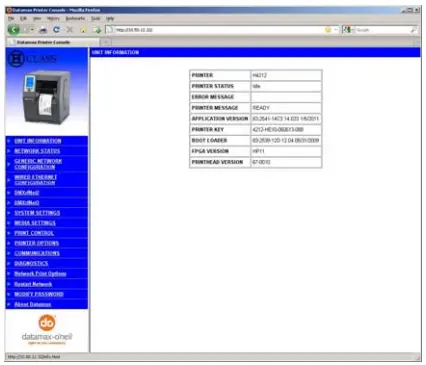426x365 pixels.
Task: Open the About Datamax link
Action: (x=32, y=304)
